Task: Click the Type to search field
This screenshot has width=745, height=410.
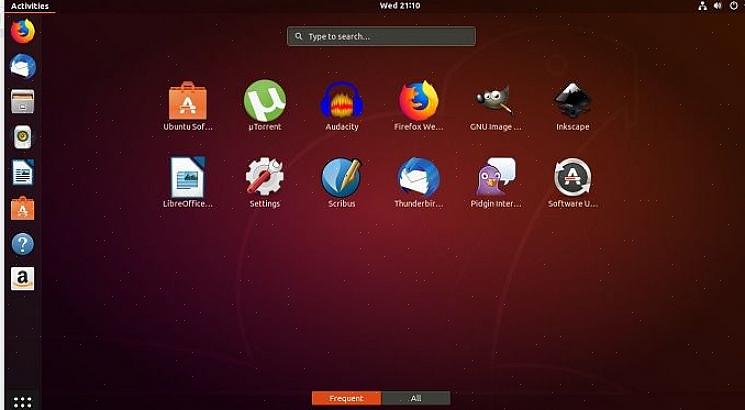Action: [x=381, y=37]
